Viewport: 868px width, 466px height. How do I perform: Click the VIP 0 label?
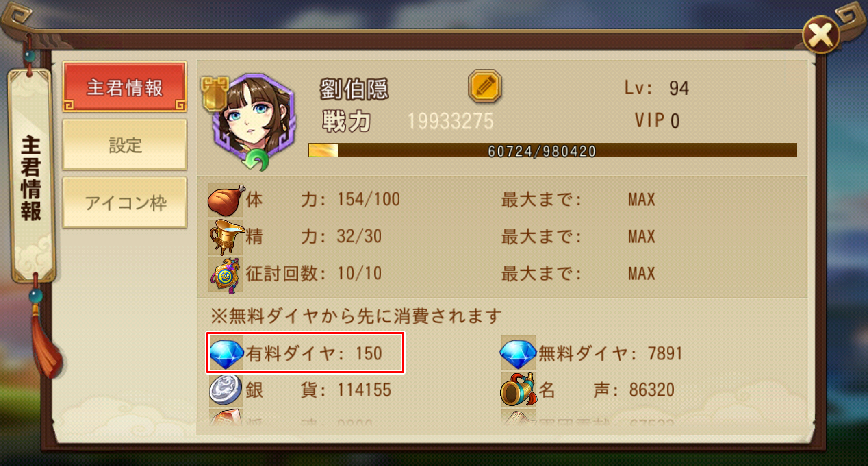click(657, 120)
